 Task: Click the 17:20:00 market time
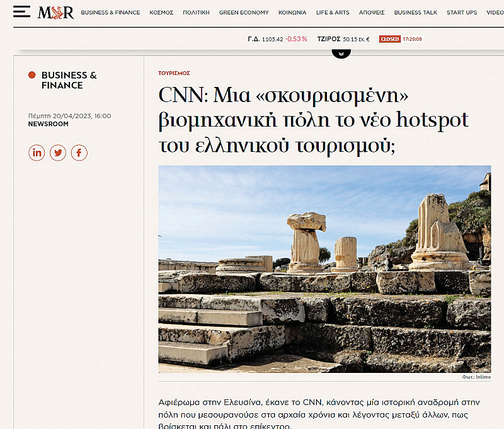point(412,39)
